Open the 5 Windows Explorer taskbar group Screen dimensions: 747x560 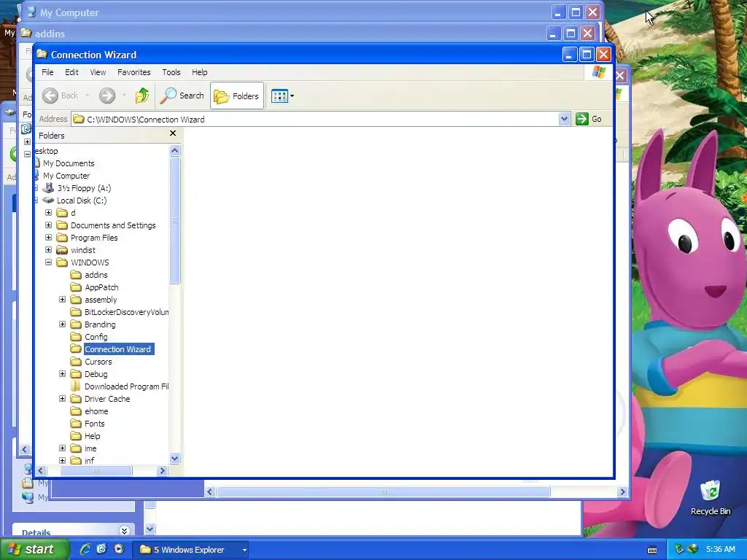191,550
